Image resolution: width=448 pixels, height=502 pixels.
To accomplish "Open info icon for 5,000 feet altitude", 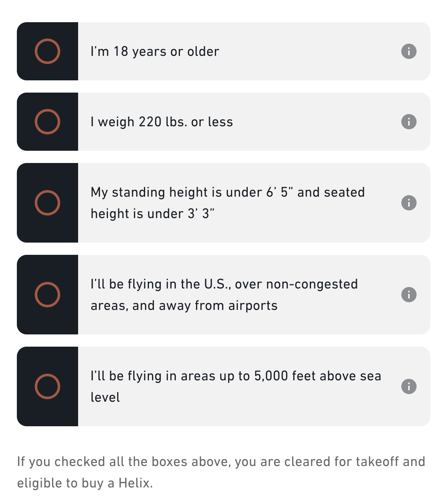I will [409, 386].
